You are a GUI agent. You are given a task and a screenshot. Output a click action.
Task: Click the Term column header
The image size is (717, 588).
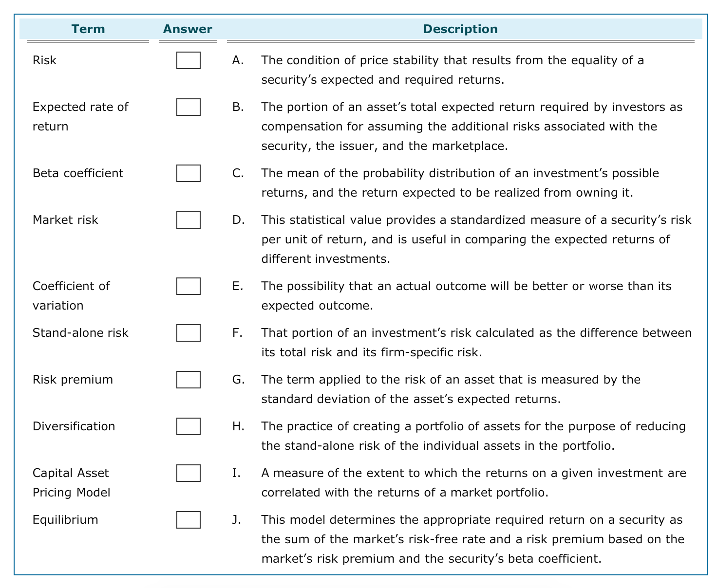click(88, 29)
